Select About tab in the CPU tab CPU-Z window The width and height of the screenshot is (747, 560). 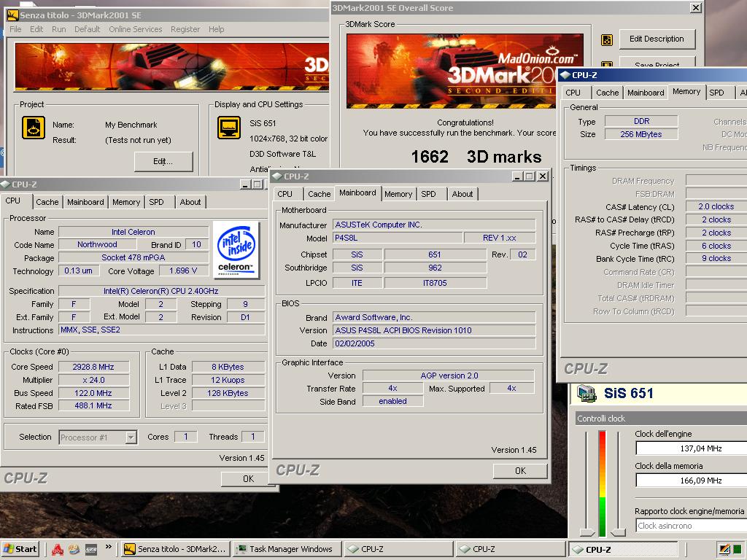coord(190,202)
